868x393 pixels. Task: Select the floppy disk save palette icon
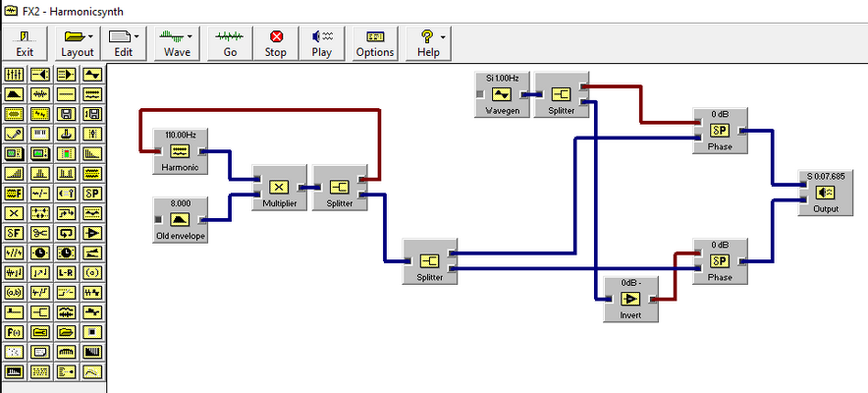(x=67, y=114)
